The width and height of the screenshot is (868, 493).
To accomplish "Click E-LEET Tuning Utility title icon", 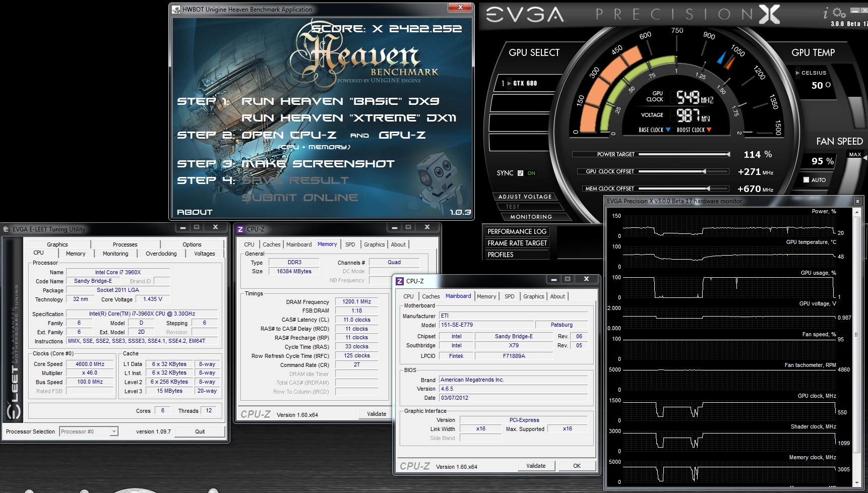I will coord(7,229).
